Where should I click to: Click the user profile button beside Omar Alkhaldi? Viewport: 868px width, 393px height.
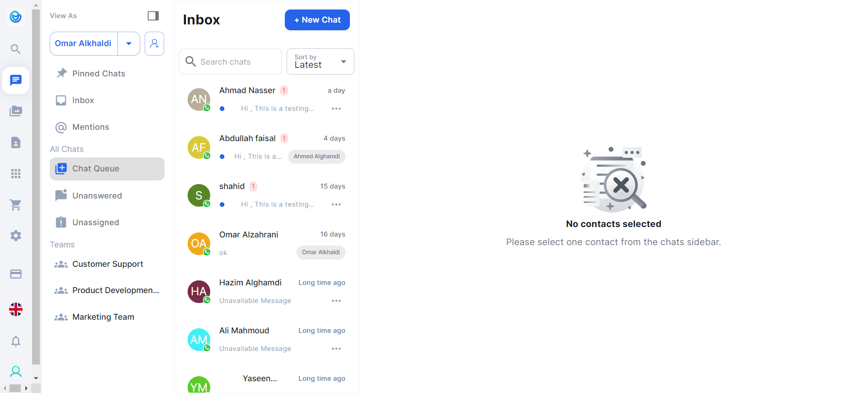coord(154,43)
